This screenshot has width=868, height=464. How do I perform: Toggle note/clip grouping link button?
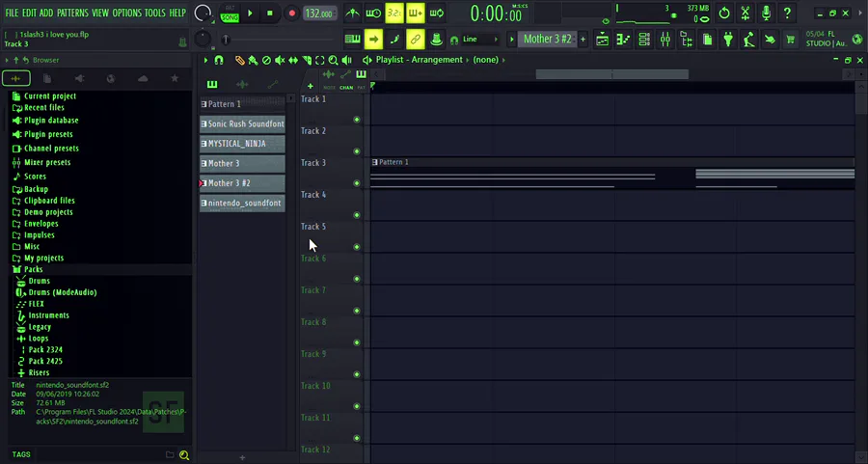[415, 40]
